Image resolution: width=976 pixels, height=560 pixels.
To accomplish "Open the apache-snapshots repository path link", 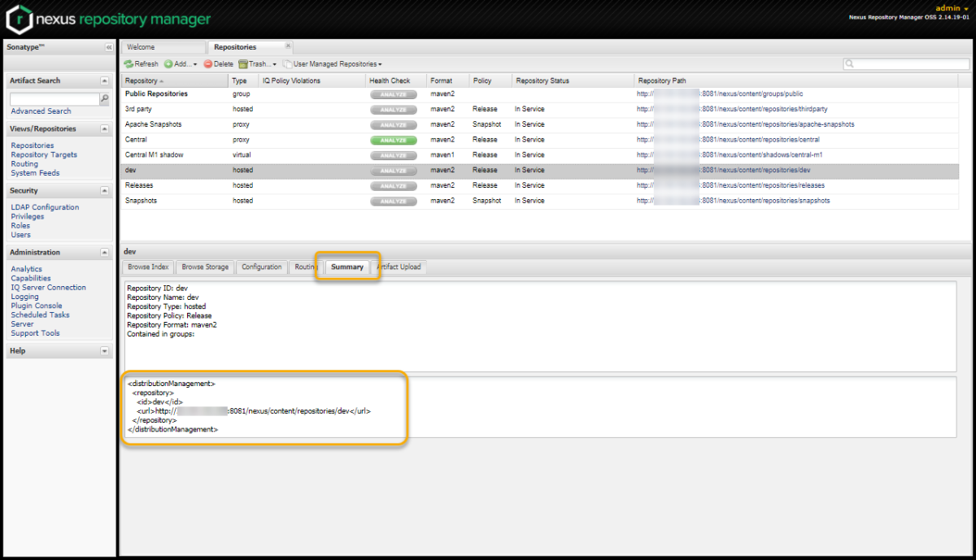I will pos(746,124).
